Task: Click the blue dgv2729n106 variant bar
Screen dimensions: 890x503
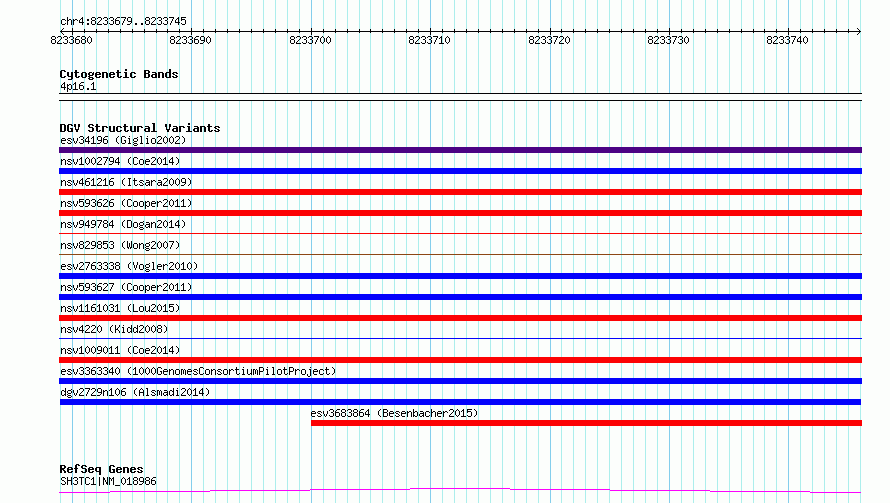Action: point(460,402)
